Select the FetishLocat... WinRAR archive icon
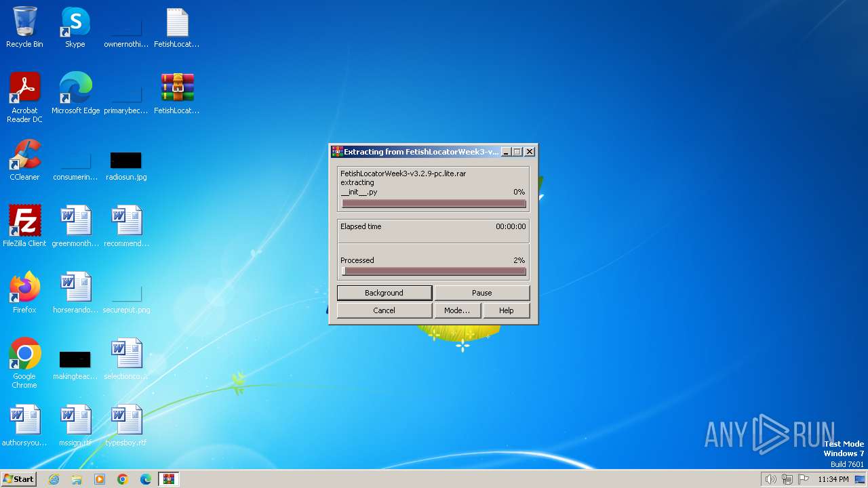 tap(177, 94)
